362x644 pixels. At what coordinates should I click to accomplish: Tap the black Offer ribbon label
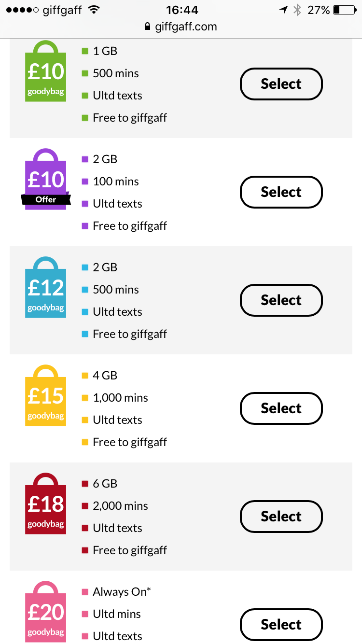pos(45,199)
